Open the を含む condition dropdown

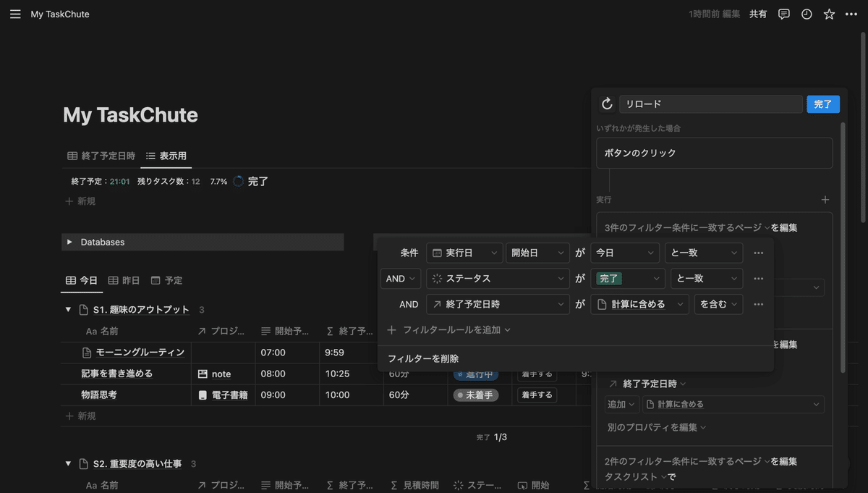pyautogui.click(x=718, y=304)
